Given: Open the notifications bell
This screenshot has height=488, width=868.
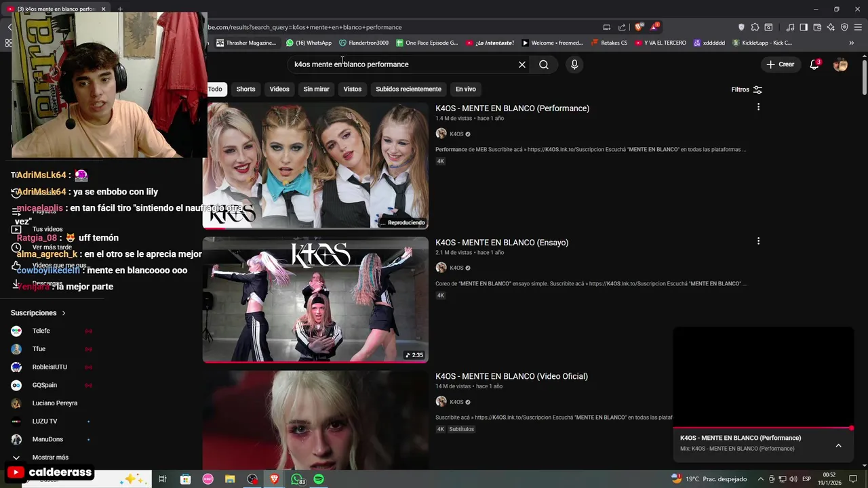Looking at the screenshot, I should [x=814, y=64].
